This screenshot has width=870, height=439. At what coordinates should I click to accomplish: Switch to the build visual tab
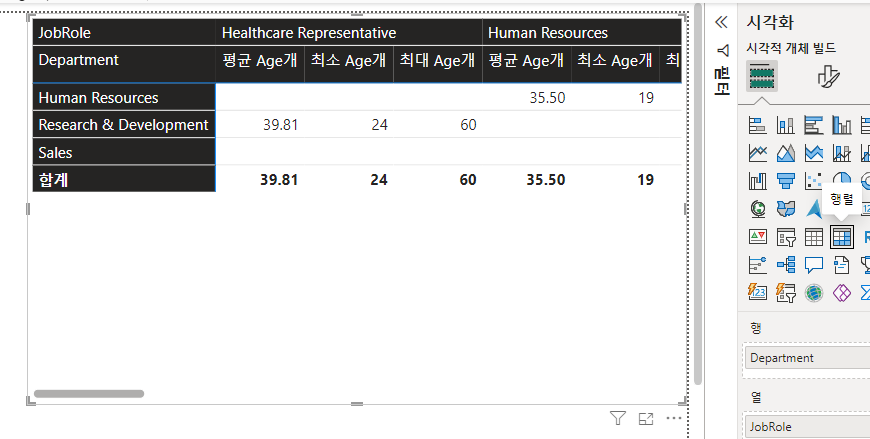click(763, 77)
